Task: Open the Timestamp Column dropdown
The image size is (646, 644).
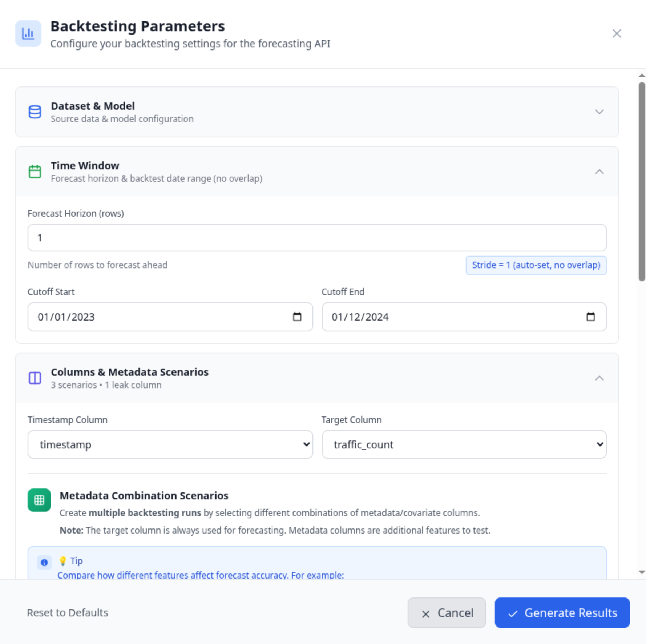Action: click(170, 444)
